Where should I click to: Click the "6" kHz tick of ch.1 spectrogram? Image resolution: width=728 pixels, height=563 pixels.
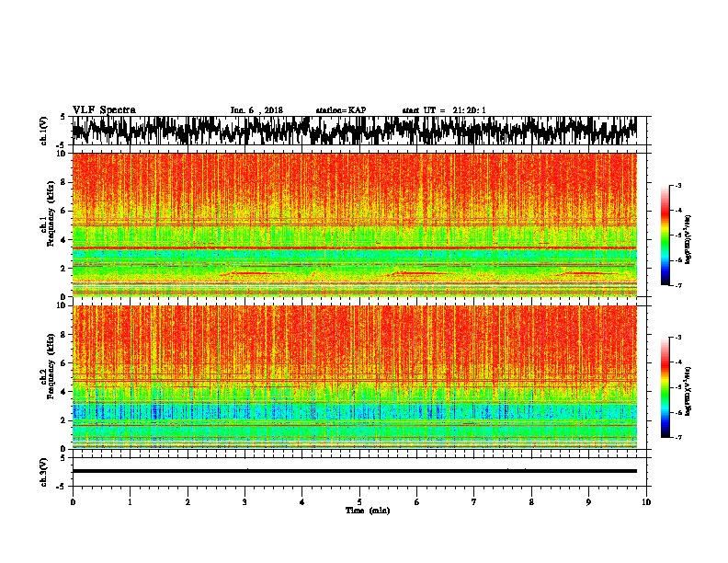[65, 211]
